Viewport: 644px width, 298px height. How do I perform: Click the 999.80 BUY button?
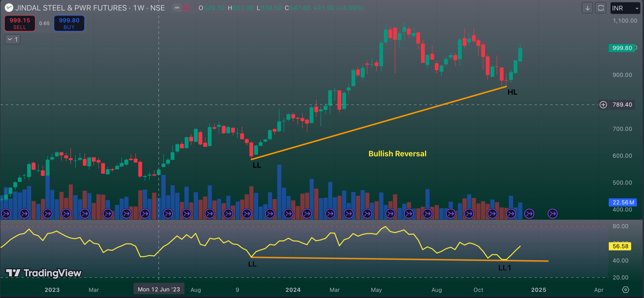click(x=69, y=23)
